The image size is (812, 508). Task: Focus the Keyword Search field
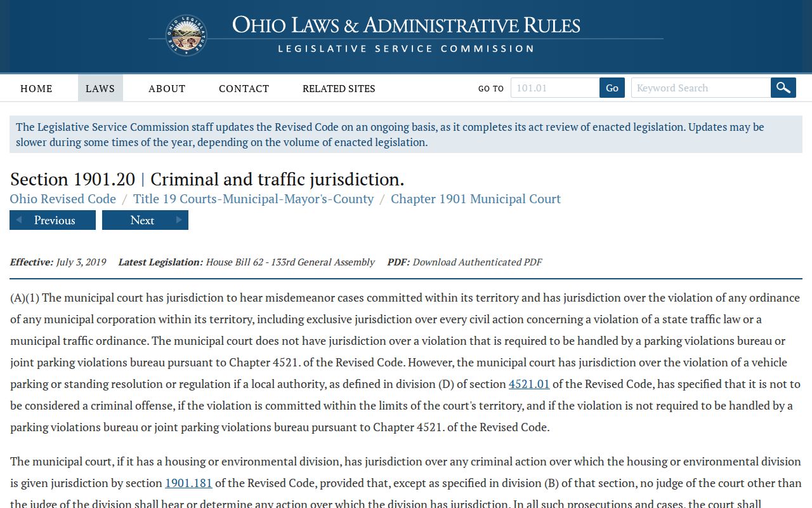pos(701,88)
